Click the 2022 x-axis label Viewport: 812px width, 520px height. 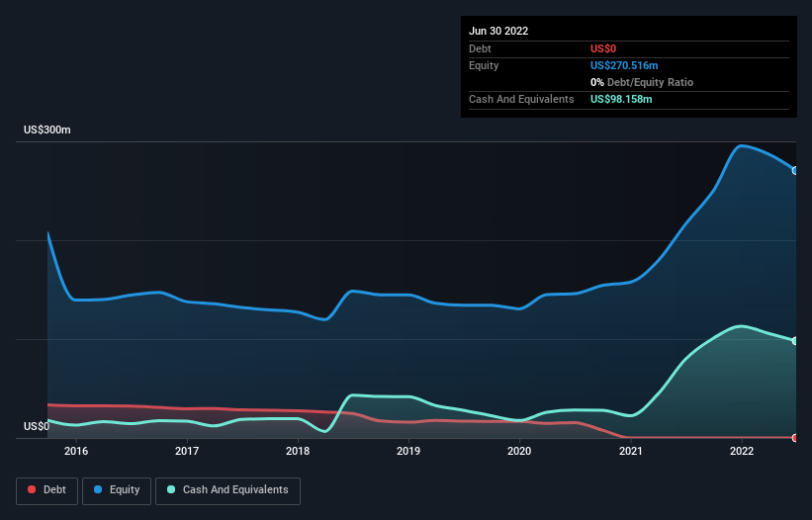742,451
